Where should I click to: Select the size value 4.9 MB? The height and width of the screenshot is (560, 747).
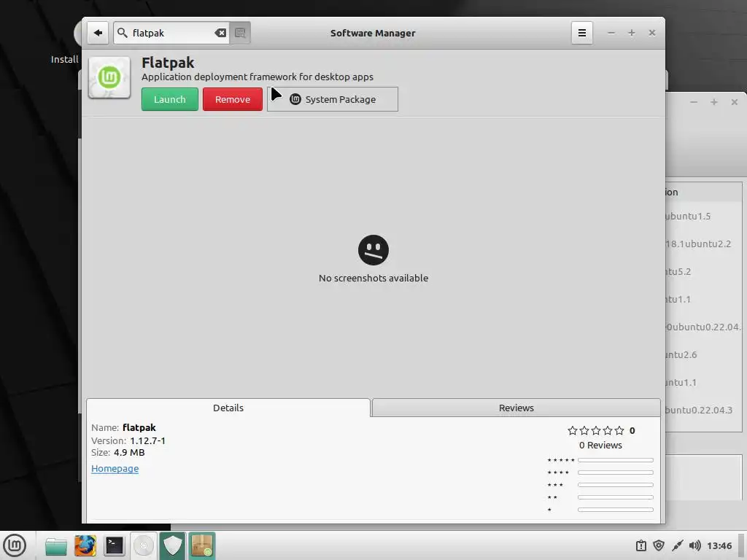(129, 452)
